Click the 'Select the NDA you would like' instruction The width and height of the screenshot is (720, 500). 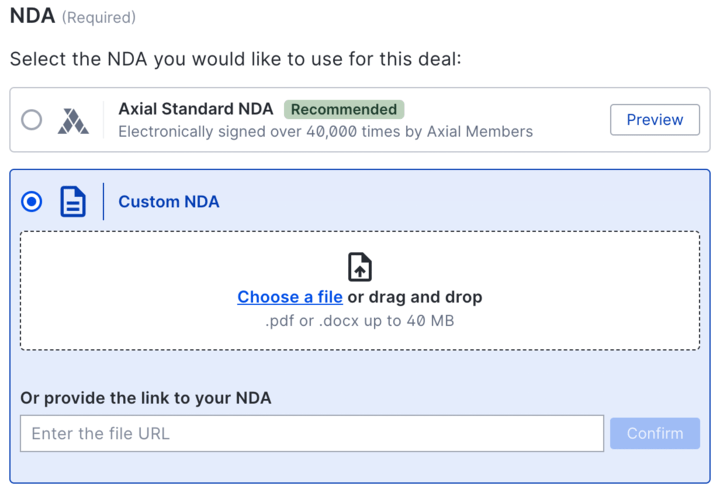pyautogui.click(x=235, y=59)
